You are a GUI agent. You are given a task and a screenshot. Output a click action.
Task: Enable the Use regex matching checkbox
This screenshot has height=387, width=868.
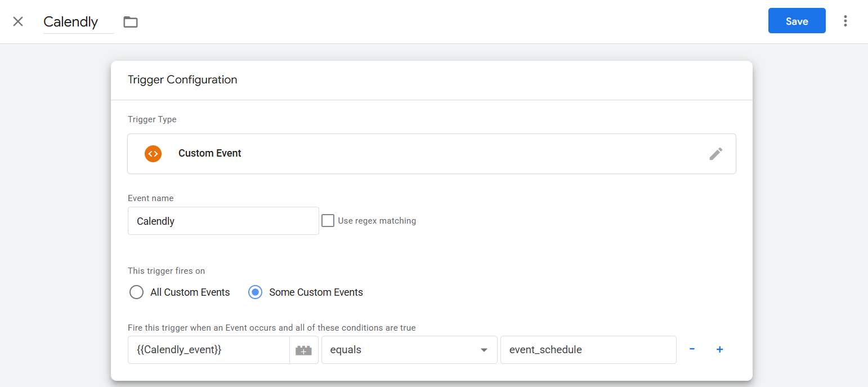[328, 220]
